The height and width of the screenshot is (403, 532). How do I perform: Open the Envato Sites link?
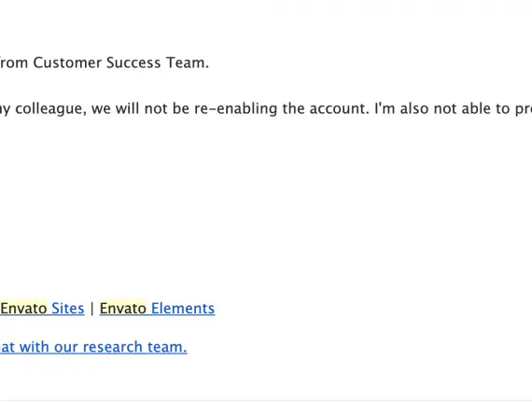coord(42,309)
